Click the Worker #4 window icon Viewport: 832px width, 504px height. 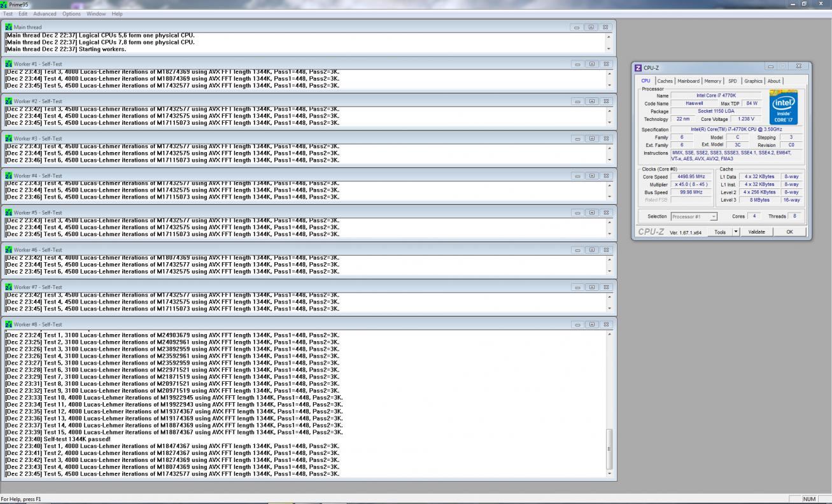[x=9, y=176]
